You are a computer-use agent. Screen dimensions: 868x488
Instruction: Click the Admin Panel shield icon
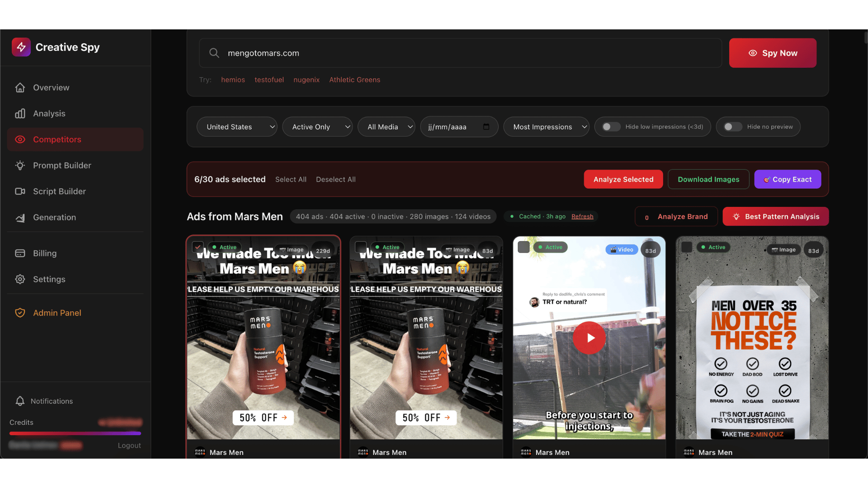pos(20,313)
